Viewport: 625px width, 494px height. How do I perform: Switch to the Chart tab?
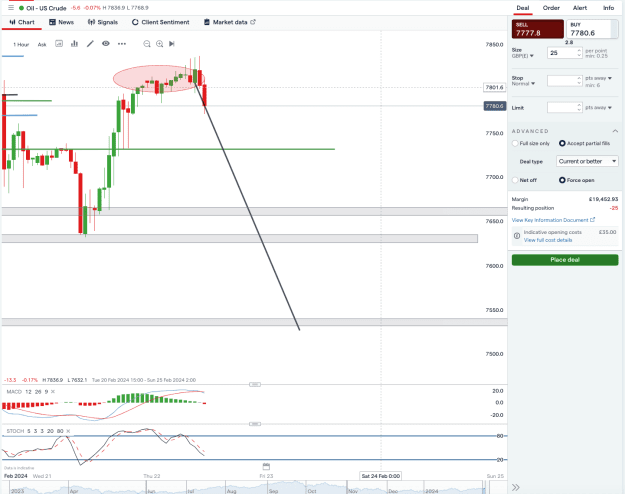(x=22, y=22)
